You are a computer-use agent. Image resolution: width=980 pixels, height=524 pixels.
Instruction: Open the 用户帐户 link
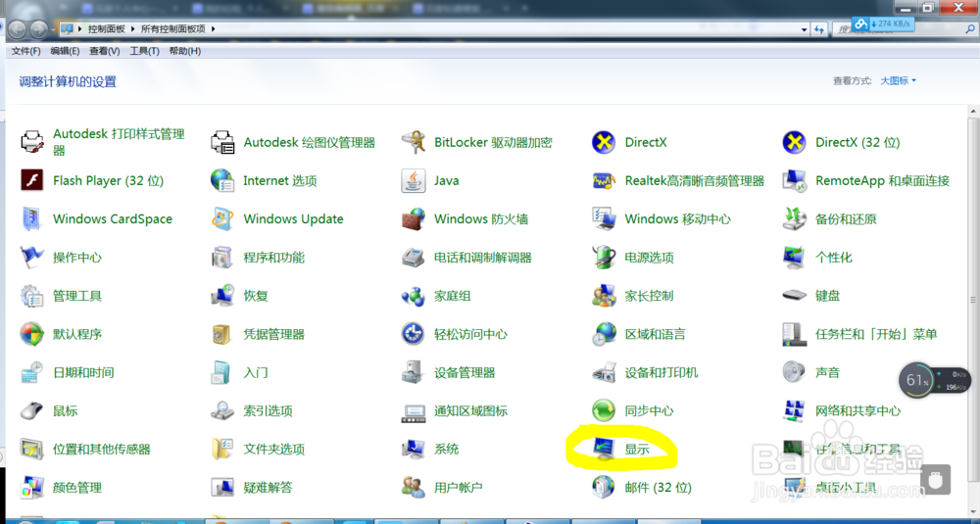click(458, 488)
